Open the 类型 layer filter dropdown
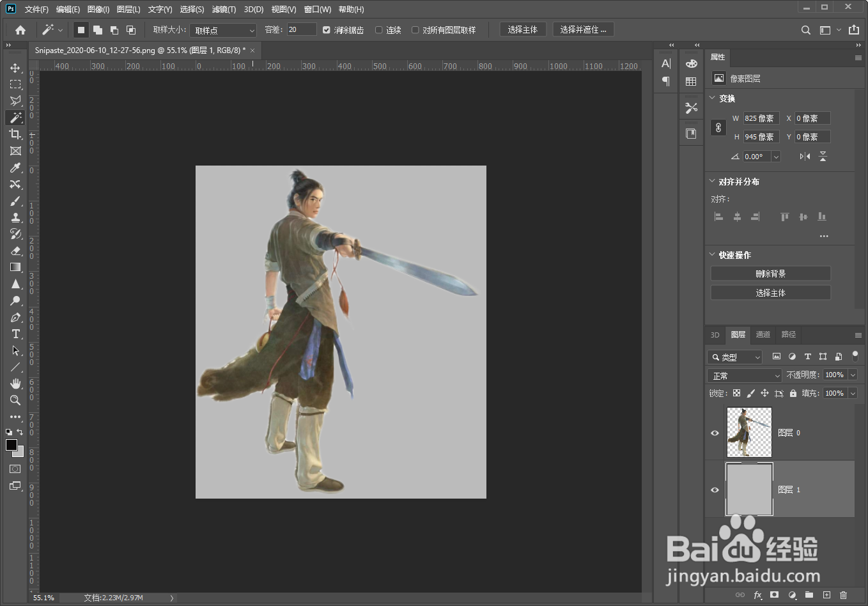Image resolution: width=868 pixels, height=606 pixels. pyautogui.click(x=735, y=357)
